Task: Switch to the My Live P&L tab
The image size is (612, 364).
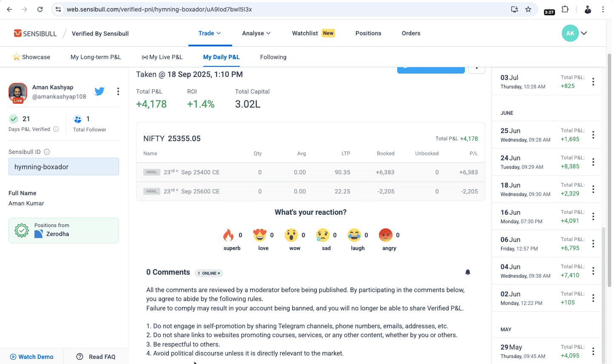Action: click(x=162, y=57)
